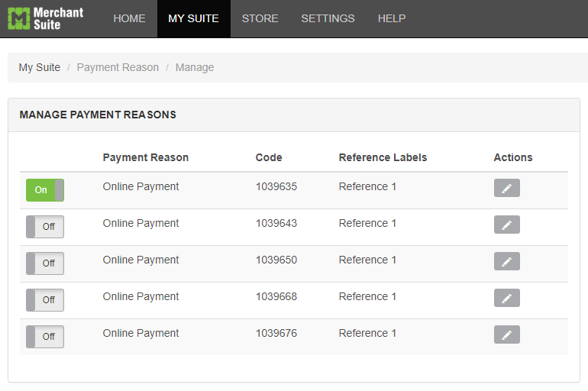Edit payment reason with code 1039643
588x391 pixels.
pyautogui.click(x=506, y=225)
